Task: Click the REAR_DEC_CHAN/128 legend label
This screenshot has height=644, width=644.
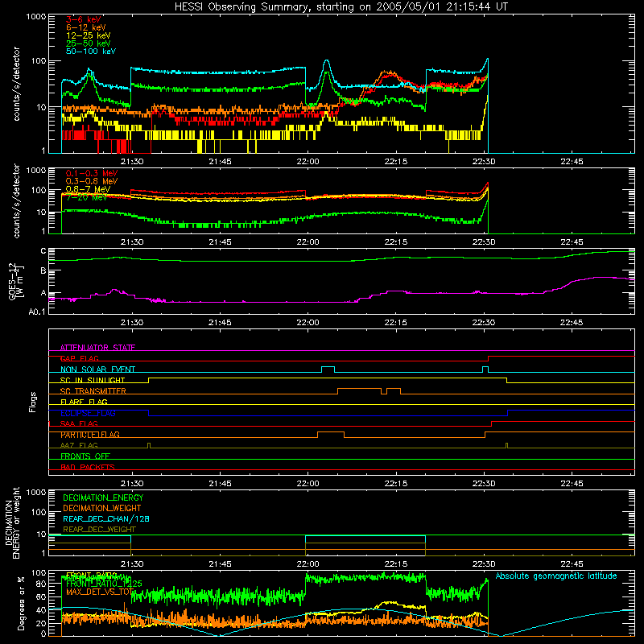Action: [x=106, y=518]
